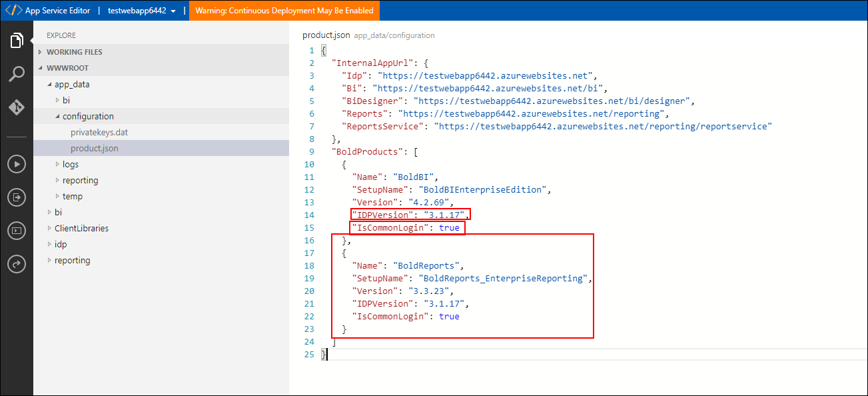This screenshot has width=868, height=396.
Task: Click the Run play icon in sidebar
Action: [x=17, y=163]
